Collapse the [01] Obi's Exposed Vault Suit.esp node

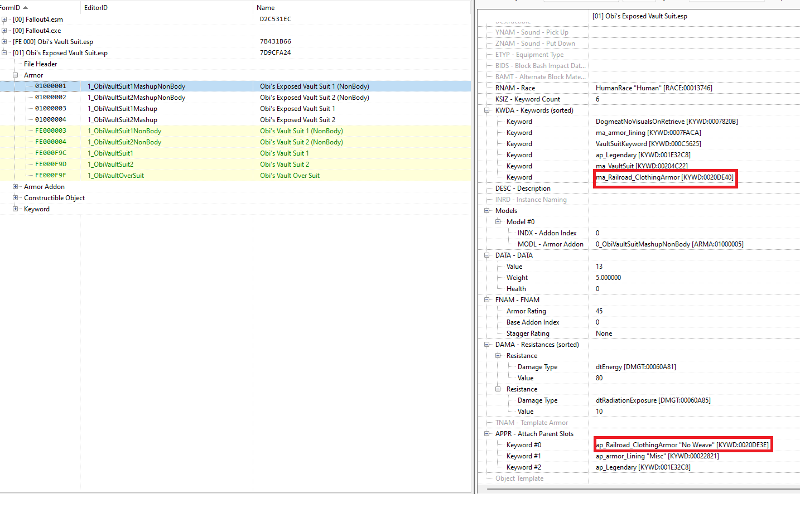pos(4,53)
